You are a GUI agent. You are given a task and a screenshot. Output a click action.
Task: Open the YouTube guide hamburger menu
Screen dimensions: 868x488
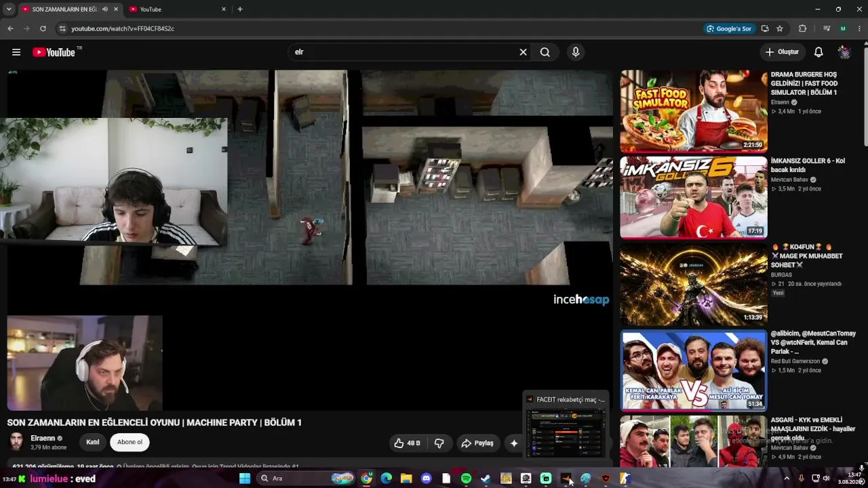click(16, 52)
